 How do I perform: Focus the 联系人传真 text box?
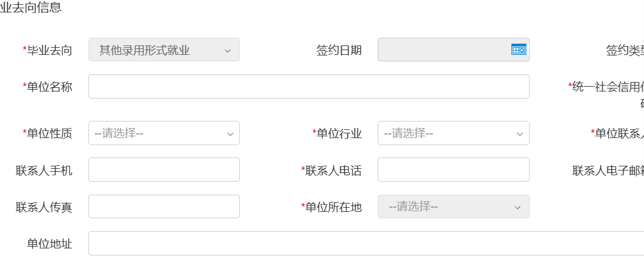164,207
